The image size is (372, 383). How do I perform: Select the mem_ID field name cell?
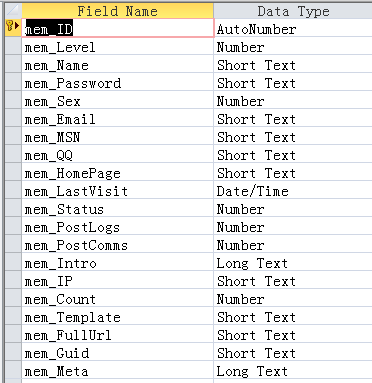point(118,28)
